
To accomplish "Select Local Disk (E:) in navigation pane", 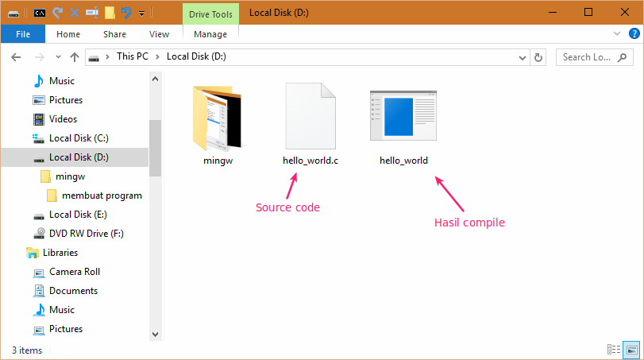I will (x=78, y=215).
